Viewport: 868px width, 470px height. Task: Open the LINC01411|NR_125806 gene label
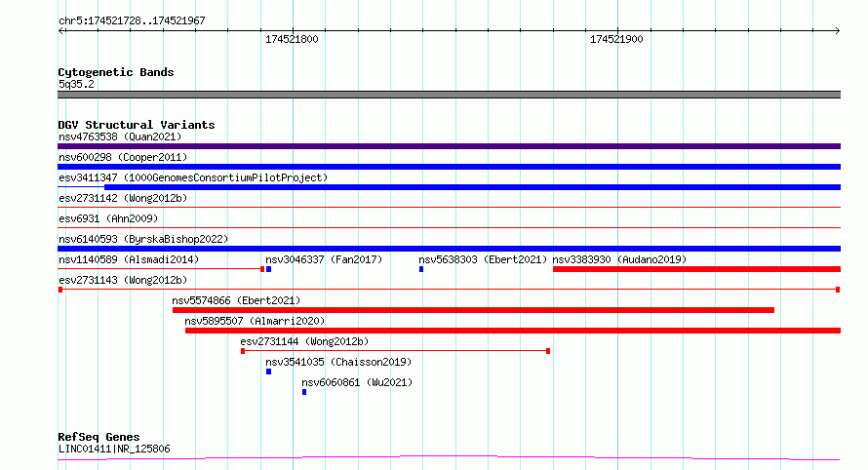114,449
